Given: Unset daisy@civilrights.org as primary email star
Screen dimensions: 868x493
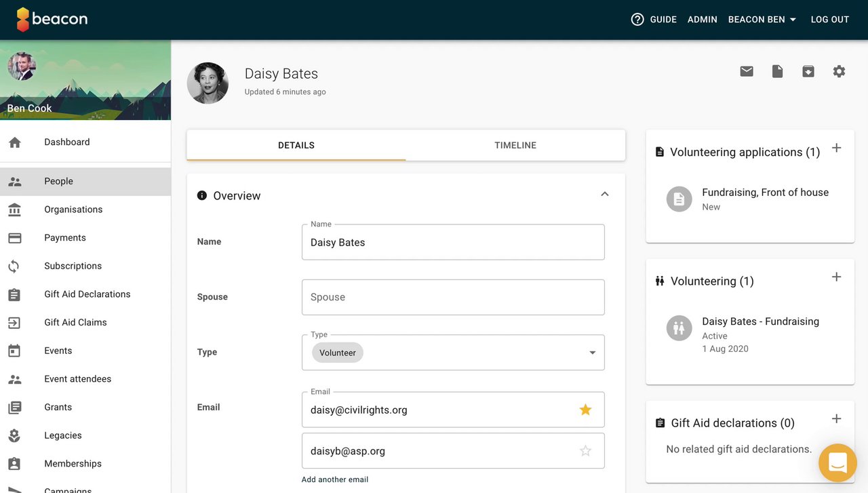Looking at the screenshot, I should 585,410.
